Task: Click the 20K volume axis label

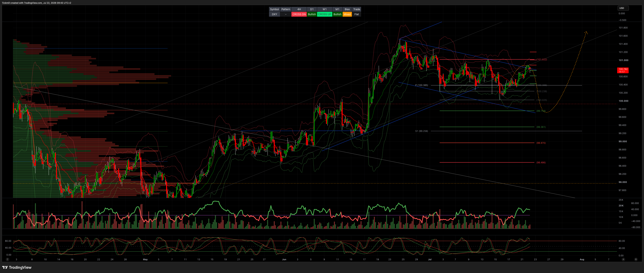Action: (621, 206)
